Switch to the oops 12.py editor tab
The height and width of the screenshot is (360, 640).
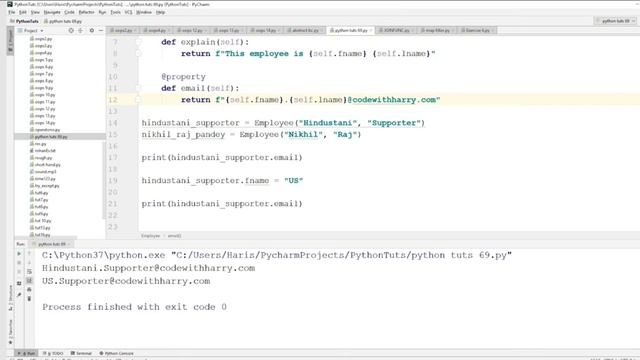[x=191, y=31]
